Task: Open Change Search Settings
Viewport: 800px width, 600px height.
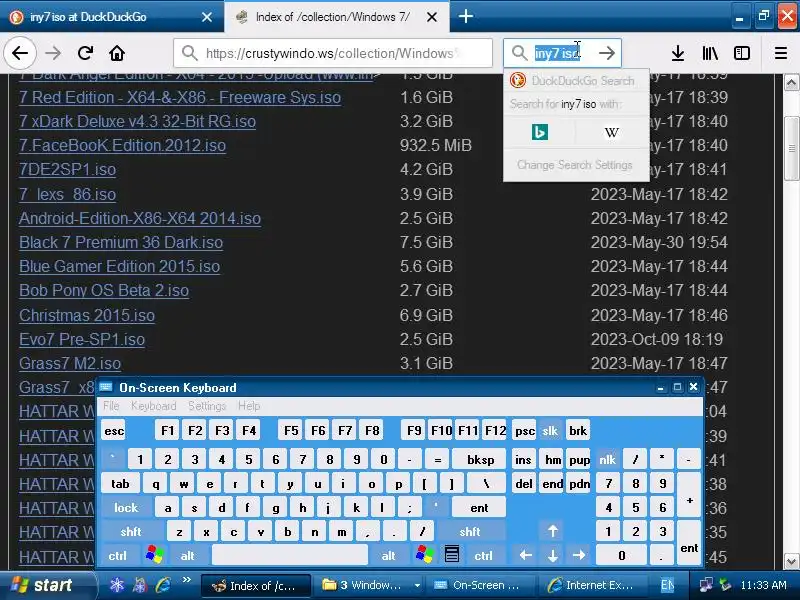Action: (x=575, y=165)
